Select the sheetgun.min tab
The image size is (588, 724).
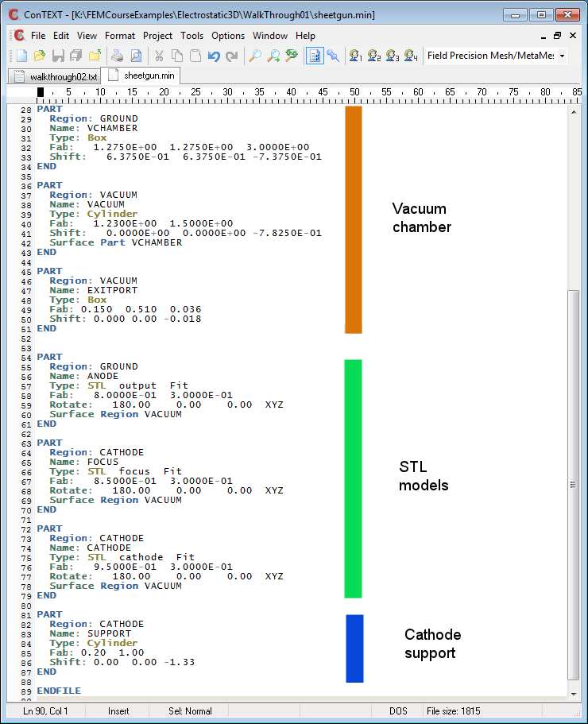(143, 75)
